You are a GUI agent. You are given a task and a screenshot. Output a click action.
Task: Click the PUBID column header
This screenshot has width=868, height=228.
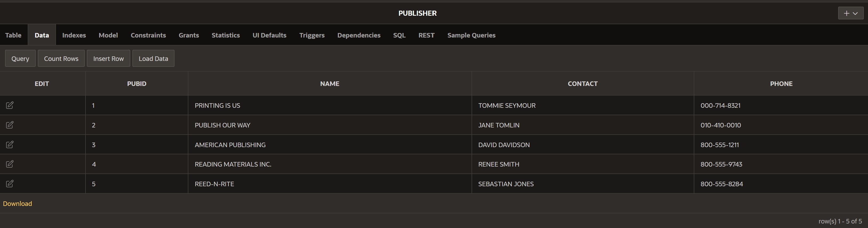click(137, 83)
